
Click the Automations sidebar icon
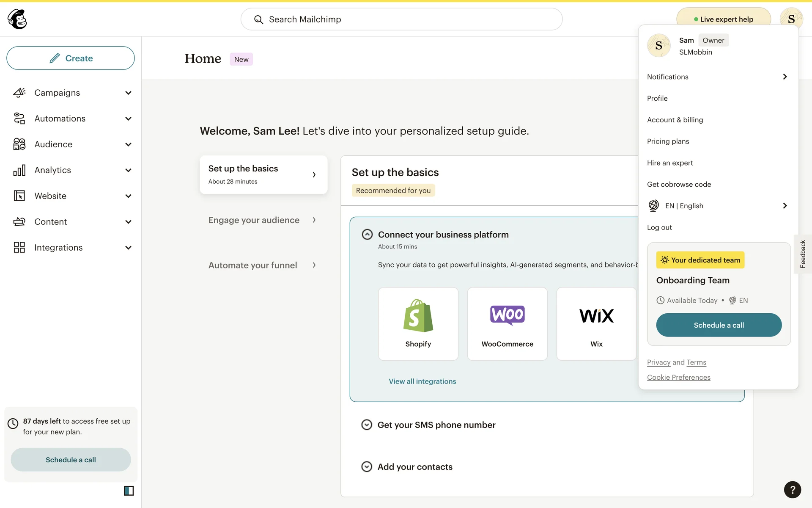(19, 119)
